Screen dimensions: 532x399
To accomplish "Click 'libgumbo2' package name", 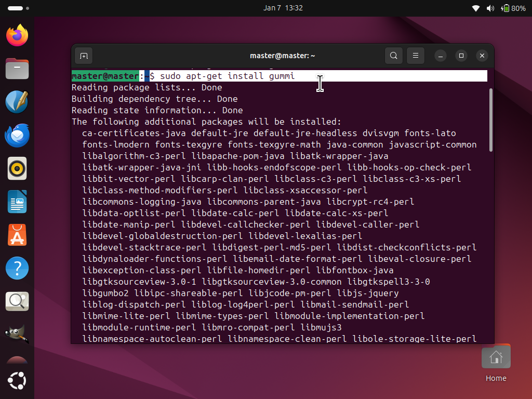I will click(x=105, y=293).
